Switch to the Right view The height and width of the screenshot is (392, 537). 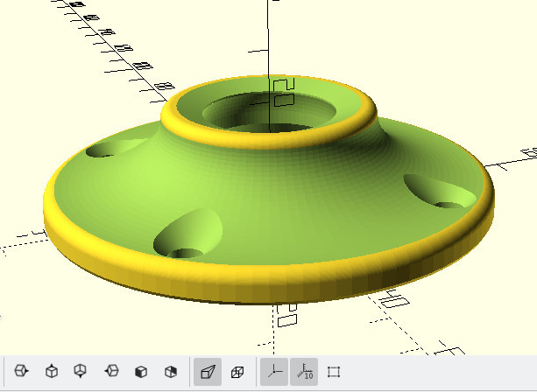[22, 372]
